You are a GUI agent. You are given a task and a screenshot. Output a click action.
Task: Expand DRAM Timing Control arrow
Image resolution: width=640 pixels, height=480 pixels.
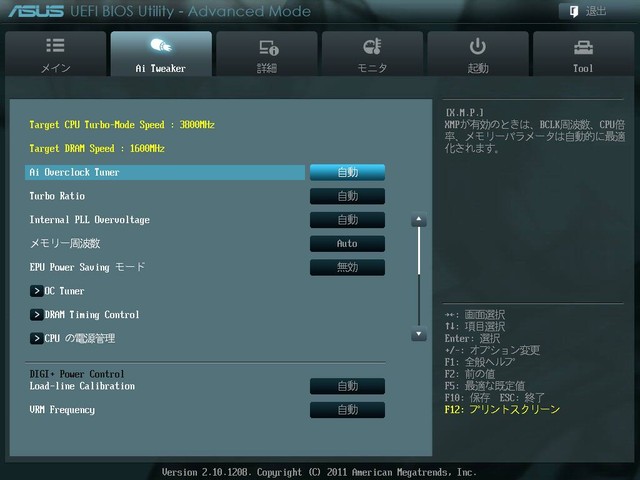(x=36, y=315)
